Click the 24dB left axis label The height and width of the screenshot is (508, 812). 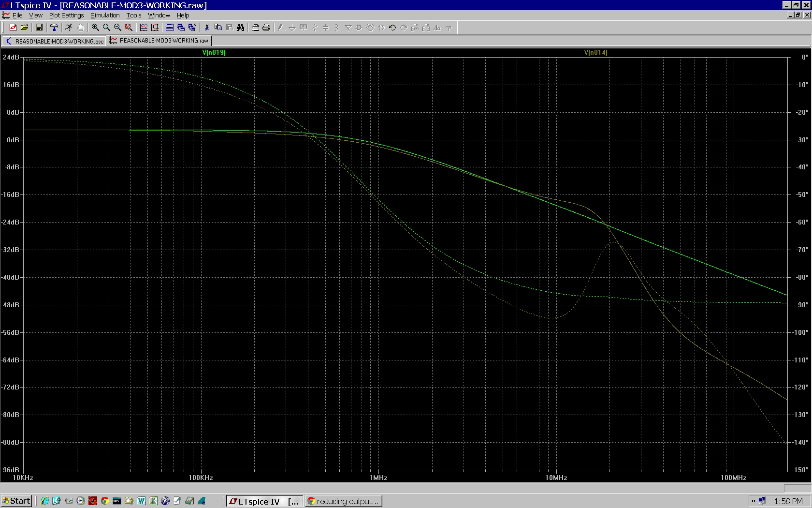[x=11, y=57]
